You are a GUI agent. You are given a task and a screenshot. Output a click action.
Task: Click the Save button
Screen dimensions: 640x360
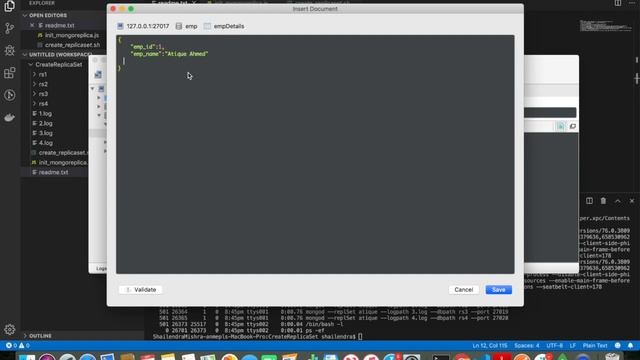498,289
